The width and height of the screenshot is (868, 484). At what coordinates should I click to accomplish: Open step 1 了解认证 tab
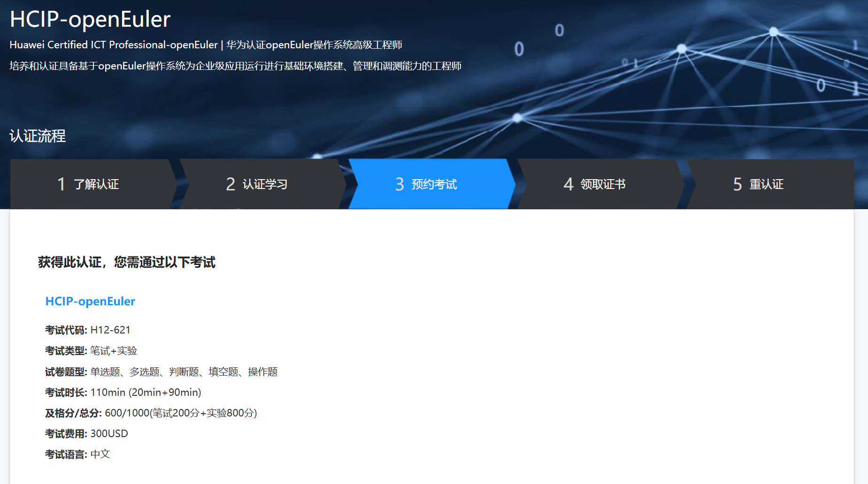93,184
